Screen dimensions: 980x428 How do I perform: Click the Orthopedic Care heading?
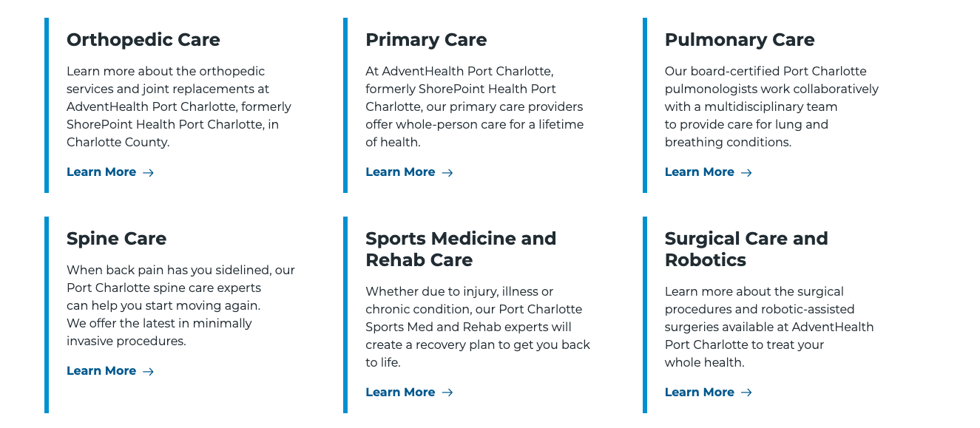coord(143,40)
